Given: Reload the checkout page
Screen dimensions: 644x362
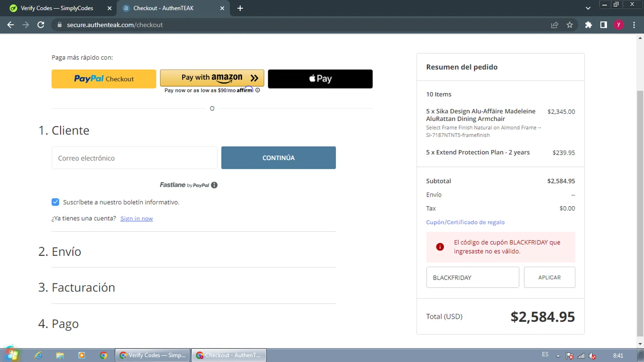Looking at the screenshot, I should pos(41,25).
